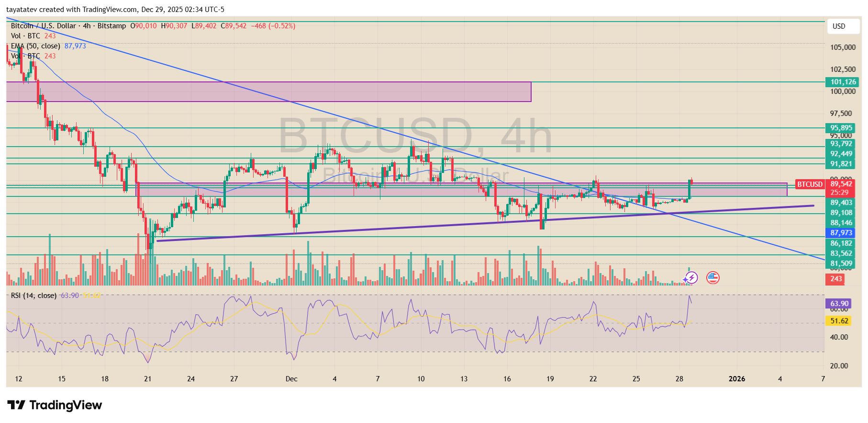The image size is (868, 423).
Task: Click the purple lightning bolt event icon
Action: [x=690, y=278]
